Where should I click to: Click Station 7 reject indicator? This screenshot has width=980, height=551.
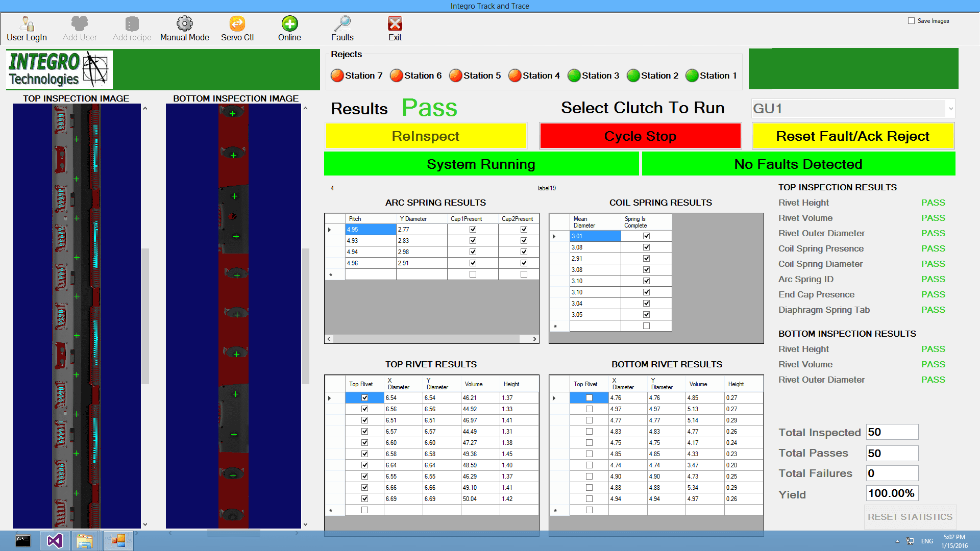[x=337, y=76]
